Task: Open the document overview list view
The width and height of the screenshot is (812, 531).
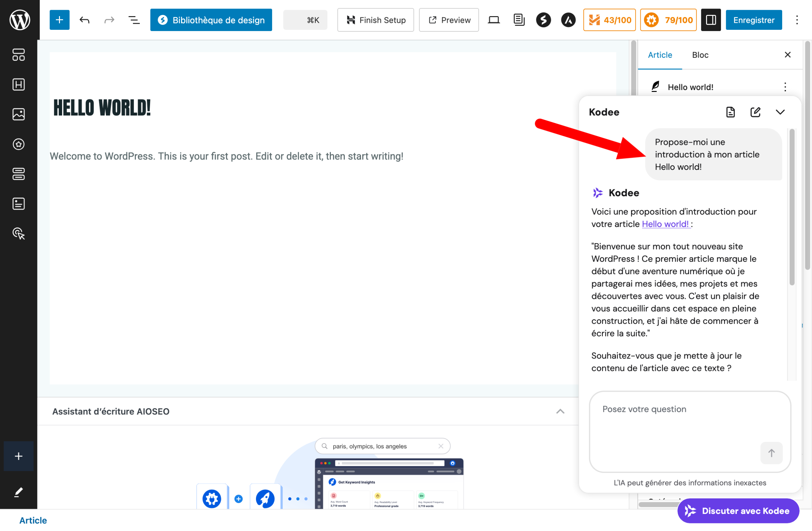Action: [x=134, y=20]
